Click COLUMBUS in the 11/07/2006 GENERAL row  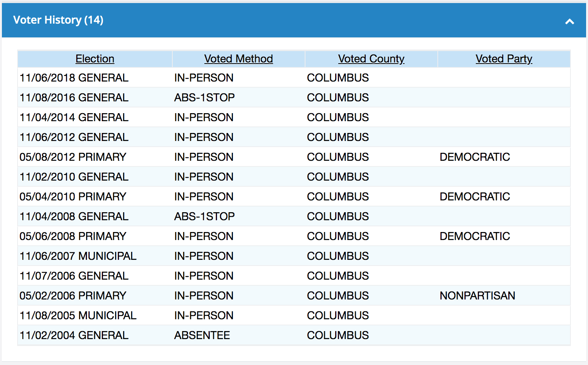338,276
